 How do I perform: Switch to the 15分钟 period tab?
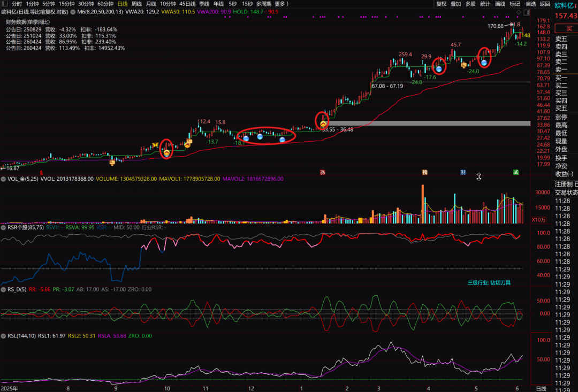coord(67,4)
